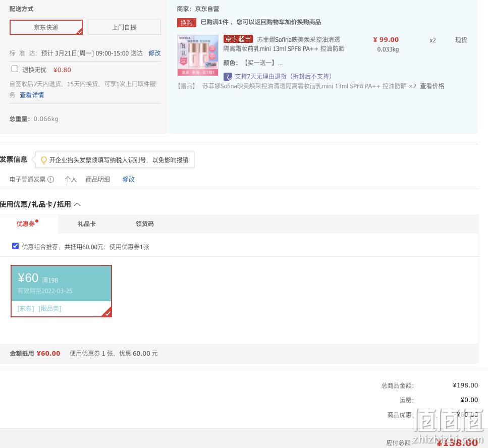Click the 总重量 0.066kg text
This screenshot has height=448, width=488.
[34, 119]
